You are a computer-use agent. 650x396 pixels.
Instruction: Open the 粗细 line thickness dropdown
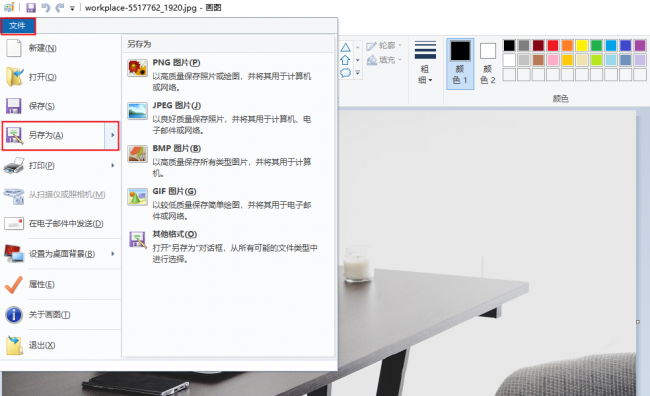click(425, 62)
